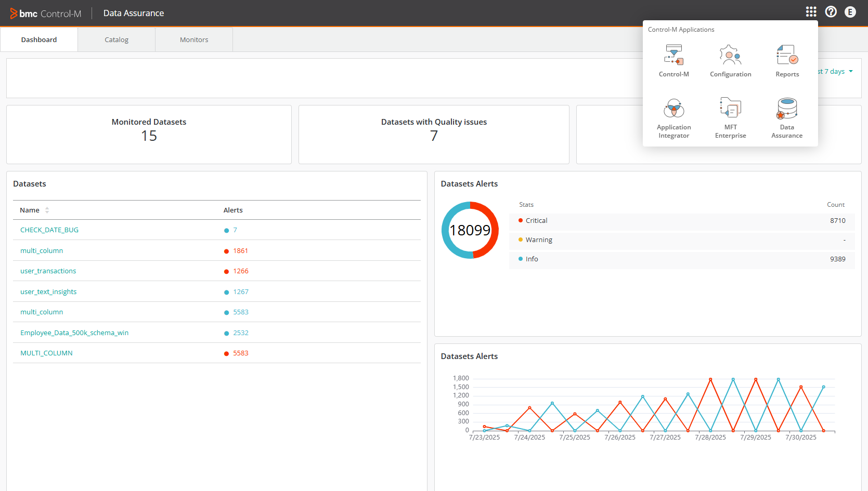868x491 pixels.
Task: Click the 1267 alerts count for user_text_insights
Action: pyautogui.click(x=241, y=292)
